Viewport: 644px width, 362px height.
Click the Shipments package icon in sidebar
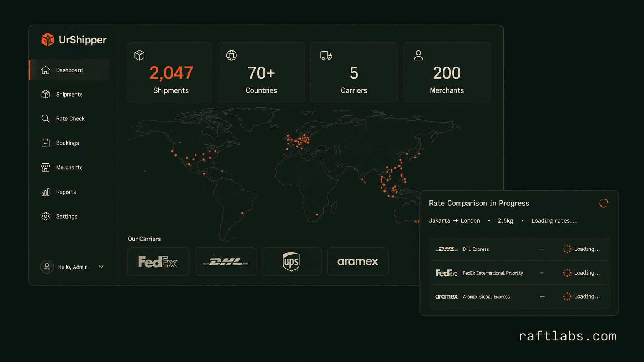(45, 94)
